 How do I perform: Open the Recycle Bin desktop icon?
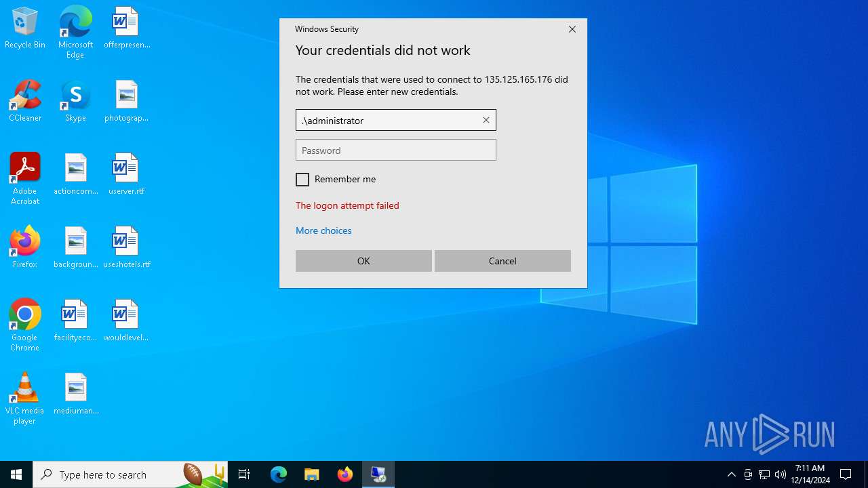click(25, 28)
